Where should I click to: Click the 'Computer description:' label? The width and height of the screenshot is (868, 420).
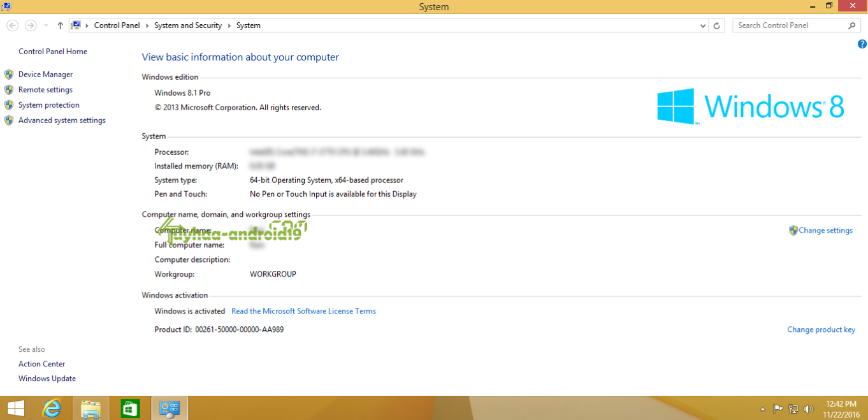click(192, 259)
